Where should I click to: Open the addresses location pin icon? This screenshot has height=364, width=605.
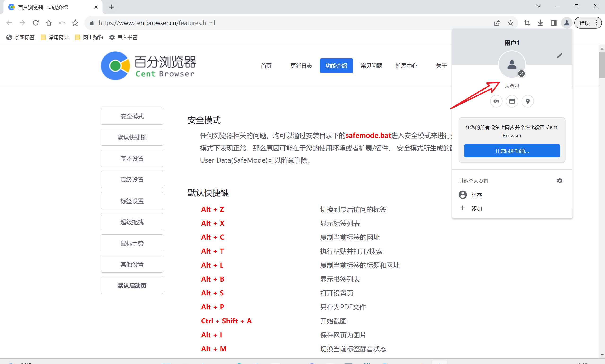click(x=528, y=101)
